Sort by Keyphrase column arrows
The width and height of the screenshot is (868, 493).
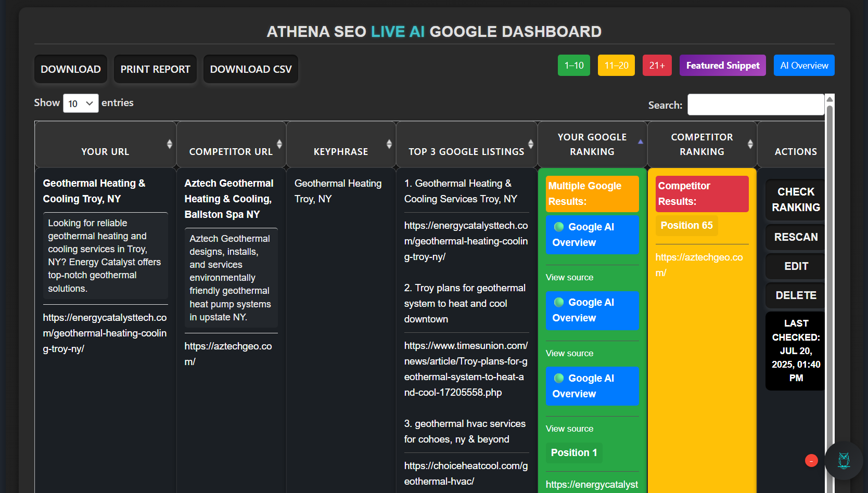click(389, 144)
